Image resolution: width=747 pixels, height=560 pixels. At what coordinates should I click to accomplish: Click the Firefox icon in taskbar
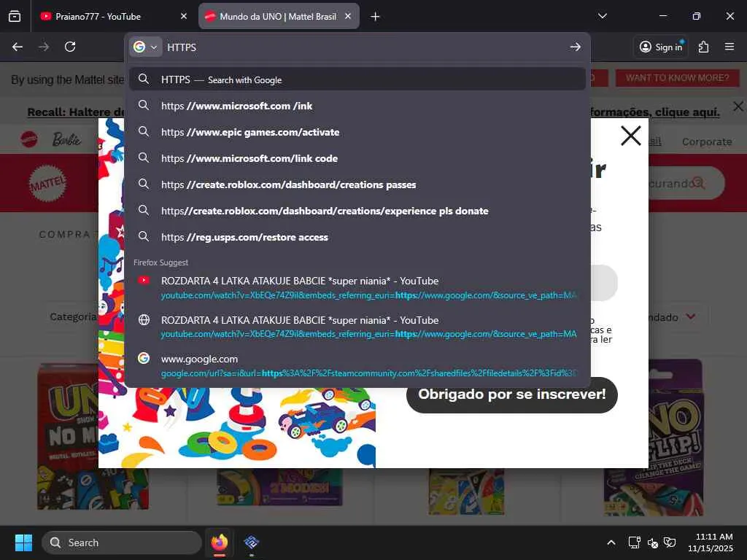pyautogui.click(x=220, y=542)
